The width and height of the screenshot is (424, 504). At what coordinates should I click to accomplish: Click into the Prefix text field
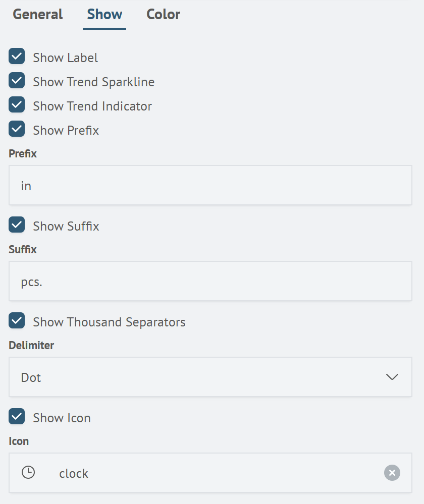point(210,185)
